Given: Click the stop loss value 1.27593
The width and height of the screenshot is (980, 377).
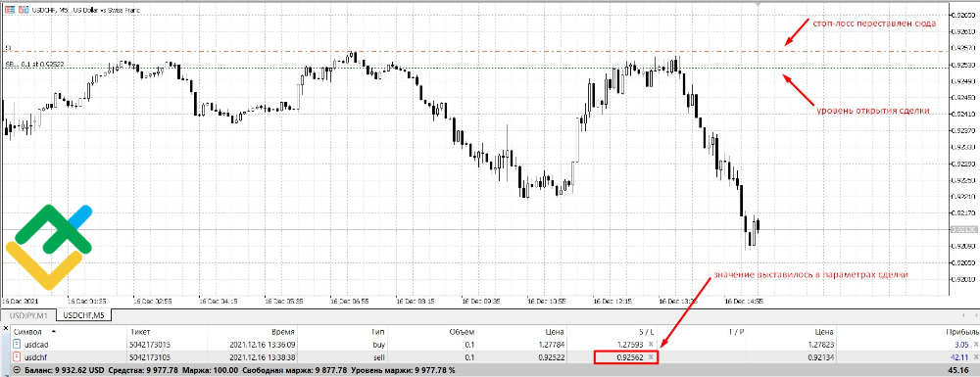Looking at the screenshot, I should tap(630, 344).
